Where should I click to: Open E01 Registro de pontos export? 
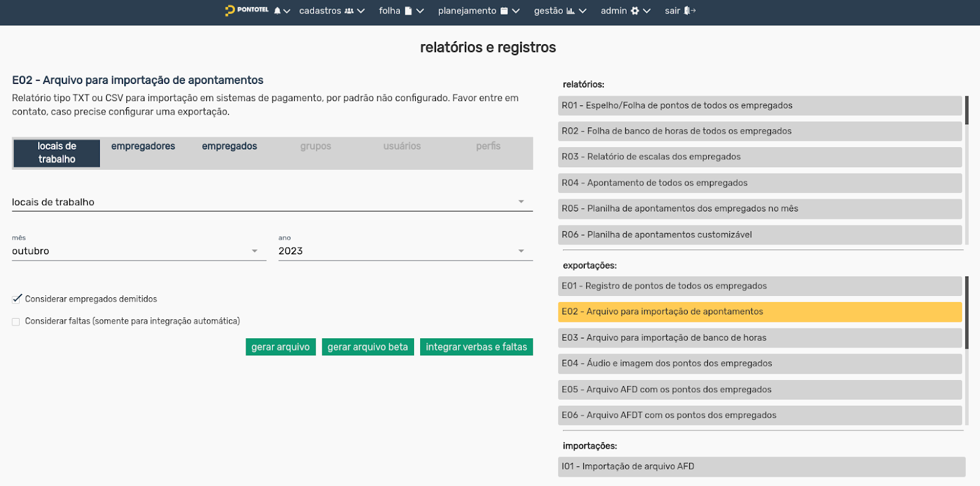click(x=760, y=286)
